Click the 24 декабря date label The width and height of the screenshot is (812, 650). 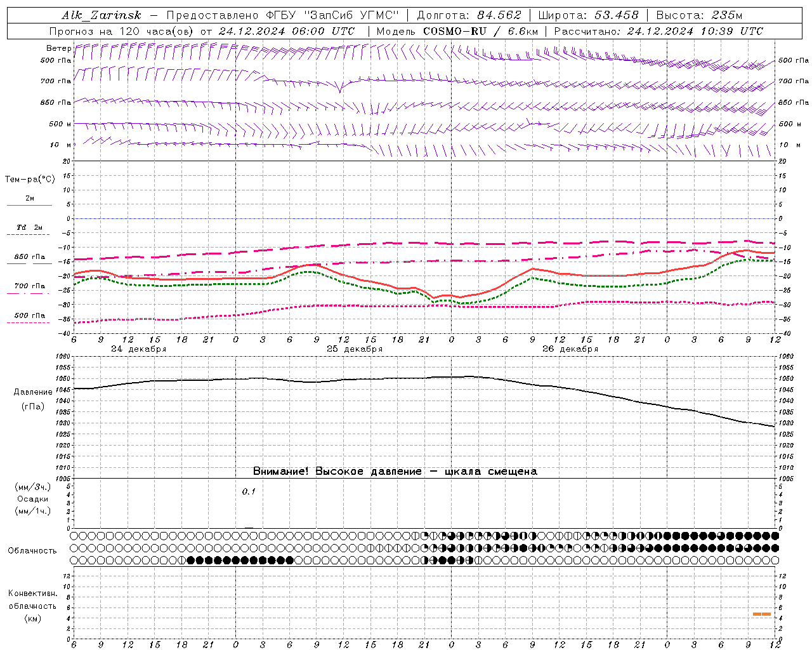(x=138, y=349)
